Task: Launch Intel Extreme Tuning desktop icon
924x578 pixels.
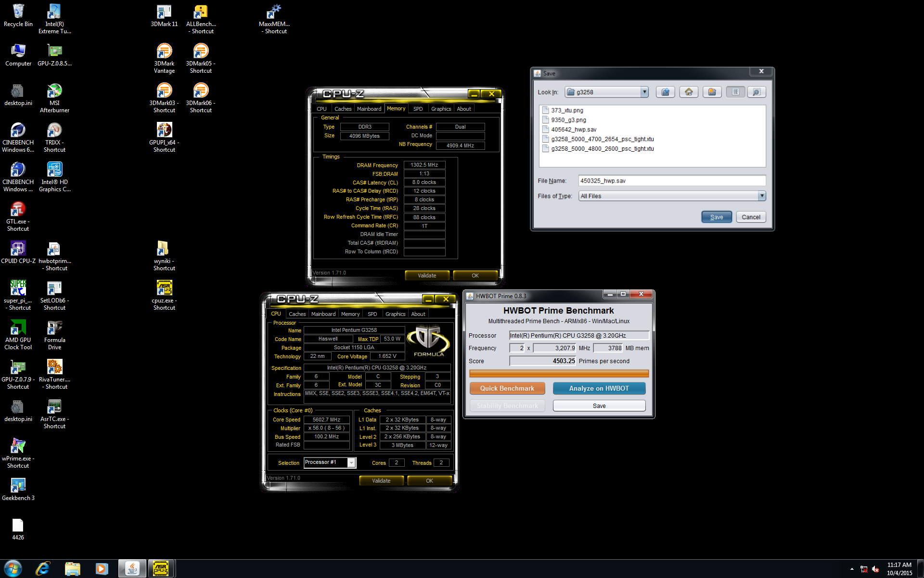Action: (x=54, y=19)
